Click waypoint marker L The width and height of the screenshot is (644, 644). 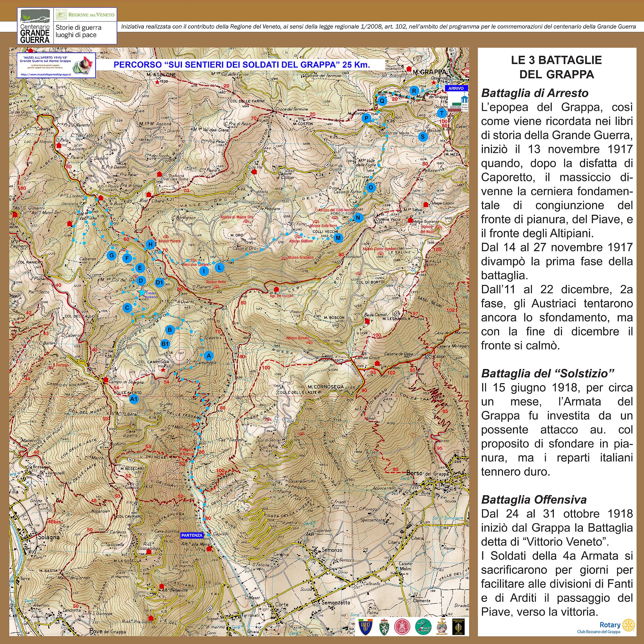pos(219,267)
